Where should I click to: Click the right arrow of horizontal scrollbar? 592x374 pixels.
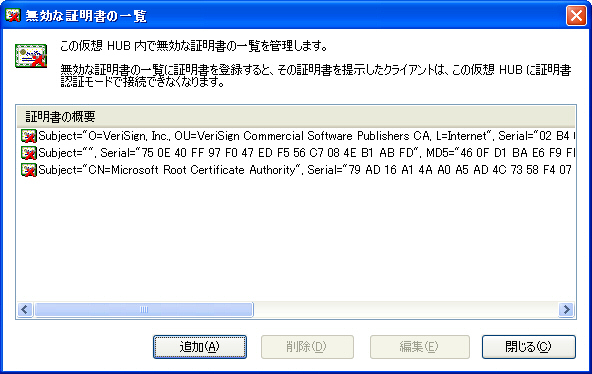point(566,309)
